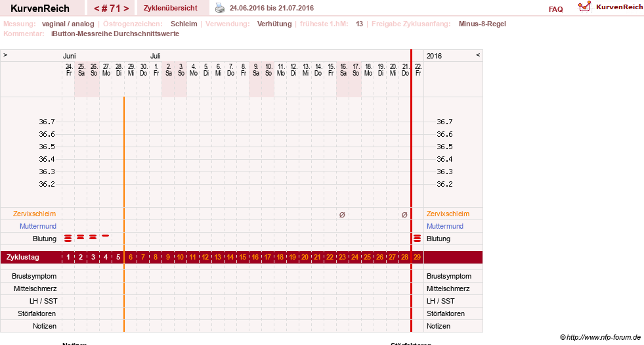The height and width of the screenshot is (345, 644).
Task: Click the Muttermund label on the left
Action: [x=38, y=226]
